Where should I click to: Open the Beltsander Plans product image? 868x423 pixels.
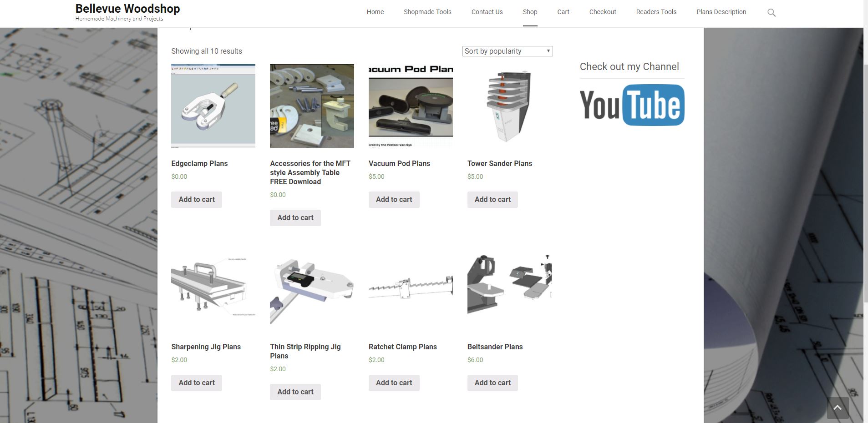[x=509, y=289]
